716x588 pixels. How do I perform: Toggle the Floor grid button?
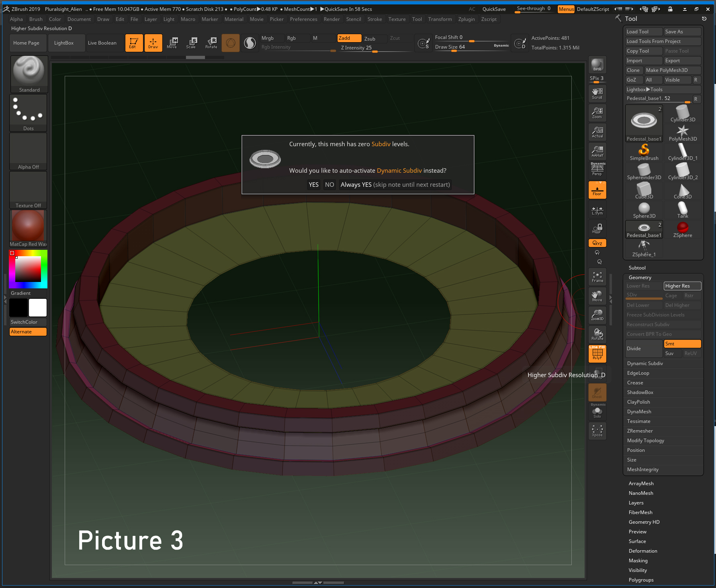coord(597,190)
